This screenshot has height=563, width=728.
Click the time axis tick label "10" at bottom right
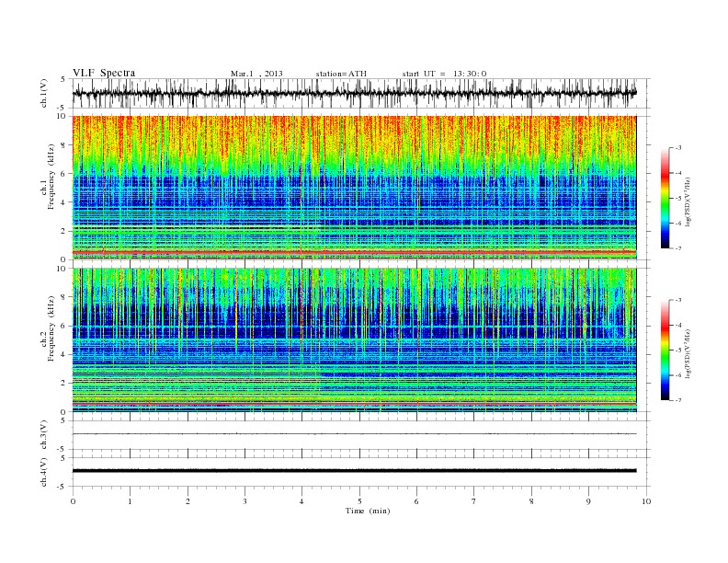point(646,501)
